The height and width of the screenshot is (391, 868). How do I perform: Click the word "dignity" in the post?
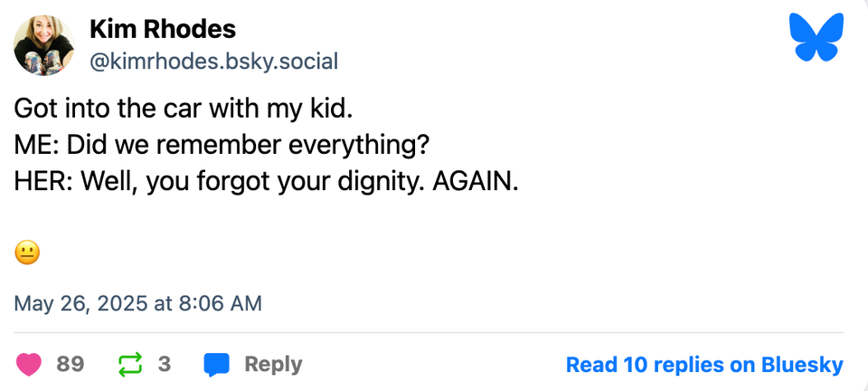click(x=381, y=181)
